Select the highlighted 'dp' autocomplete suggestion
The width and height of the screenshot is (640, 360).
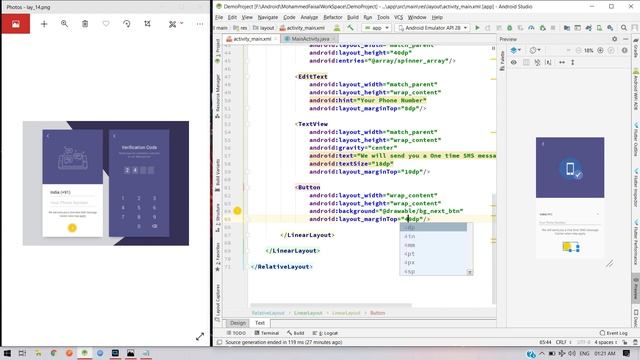click(433, 227)
